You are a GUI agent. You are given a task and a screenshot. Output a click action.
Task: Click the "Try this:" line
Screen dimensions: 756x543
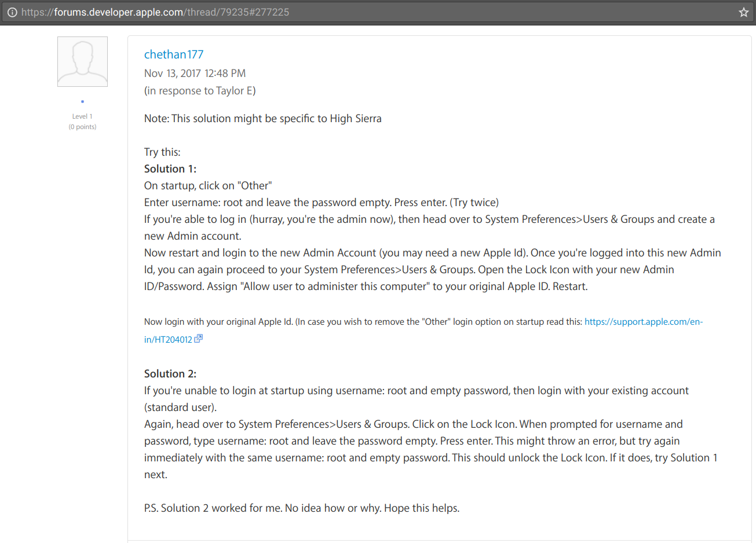[x=162, y=152]
